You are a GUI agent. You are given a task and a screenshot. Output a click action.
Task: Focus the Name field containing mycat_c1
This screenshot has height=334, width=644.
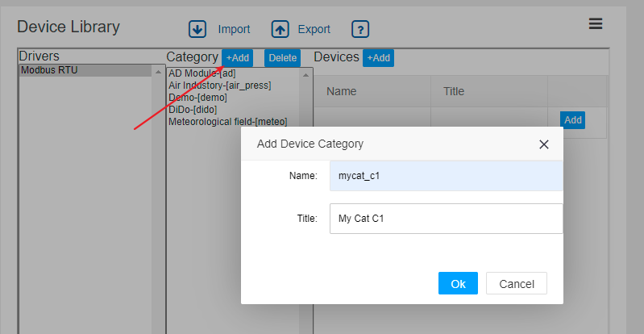click(x=446, y=176)
